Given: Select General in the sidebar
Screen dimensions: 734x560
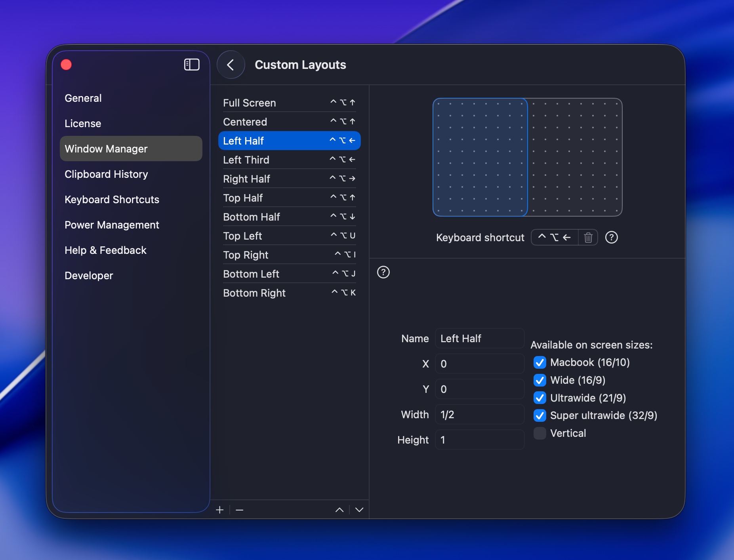Looking at the screenshot, I should tap(83, 98).
